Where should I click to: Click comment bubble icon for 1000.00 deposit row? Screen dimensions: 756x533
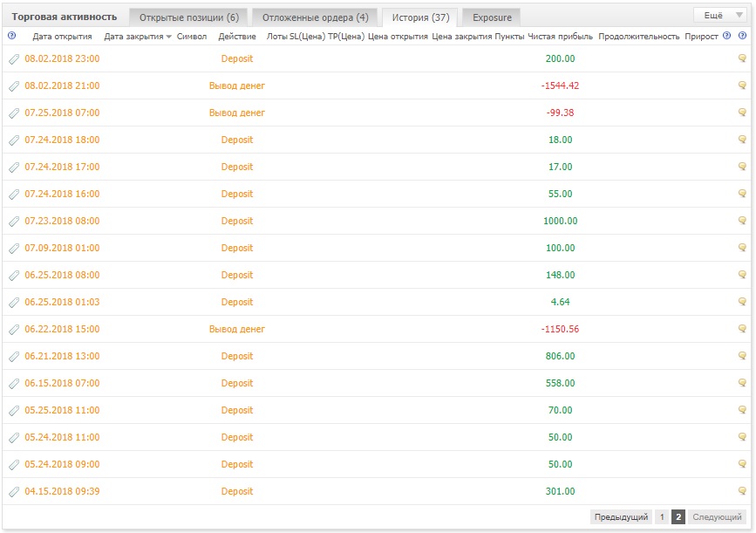pos(742,221)
